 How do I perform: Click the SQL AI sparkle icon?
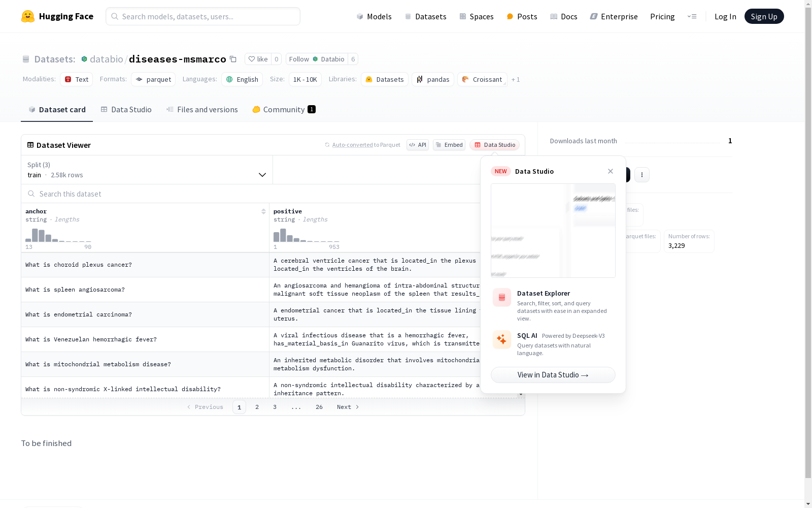pos(502,339)
